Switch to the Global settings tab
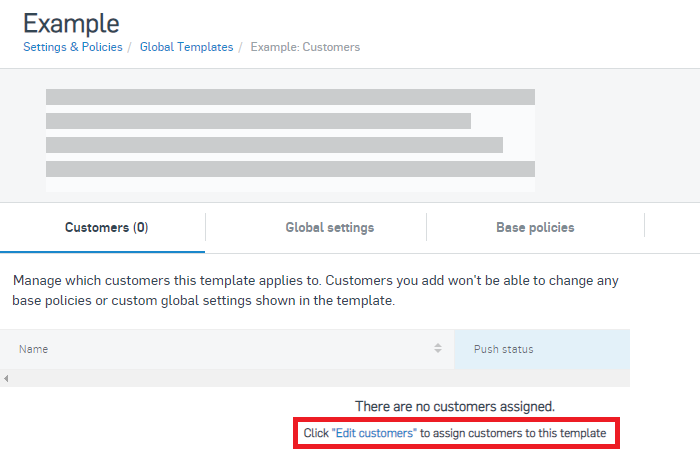700x466 pixels. [x=329, y=228]
